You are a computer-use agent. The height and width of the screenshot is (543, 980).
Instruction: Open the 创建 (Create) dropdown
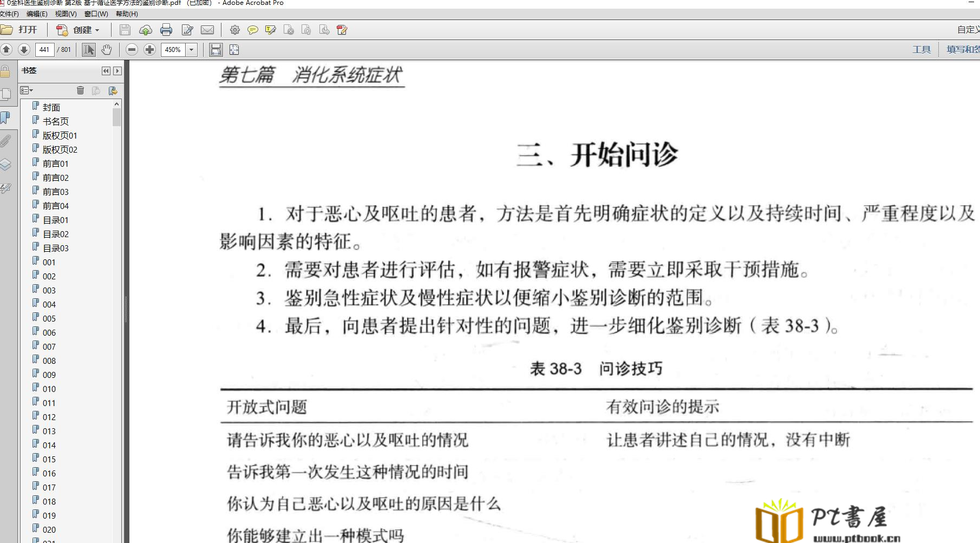click(79, 30)
